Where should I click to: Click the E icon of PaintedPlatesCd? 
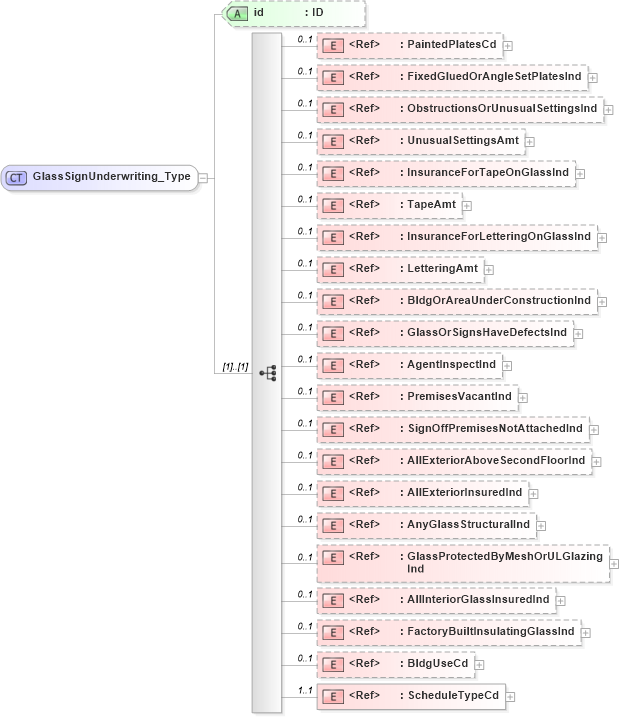[x=333, y=45]
